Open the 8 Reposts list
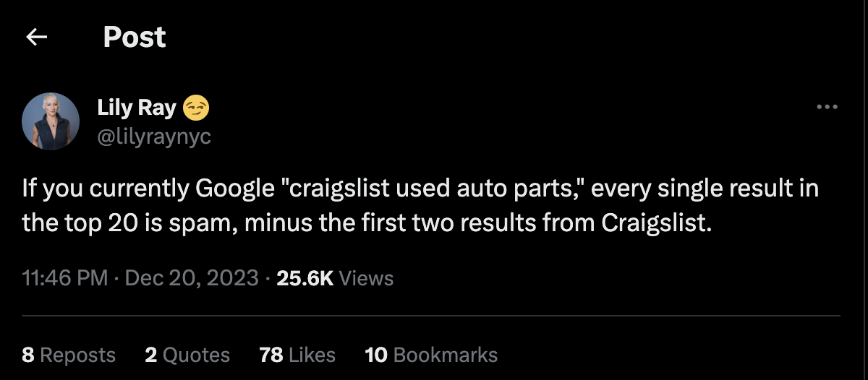This screenshot has height=380, width=868. 69,355
